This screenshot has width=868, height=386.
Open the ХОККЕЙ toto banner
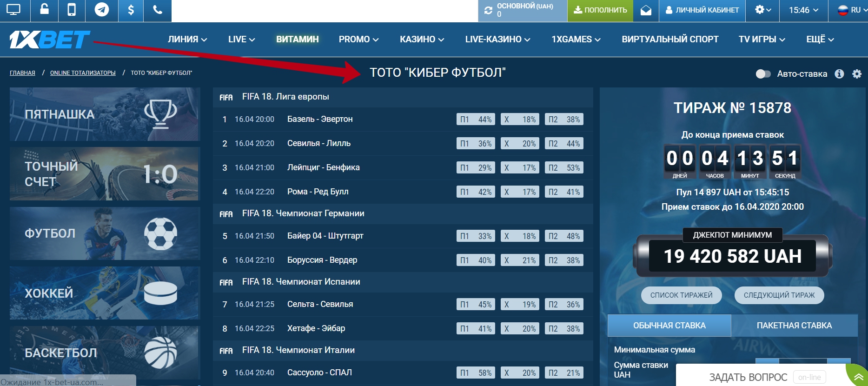click(x=105, y=293)
